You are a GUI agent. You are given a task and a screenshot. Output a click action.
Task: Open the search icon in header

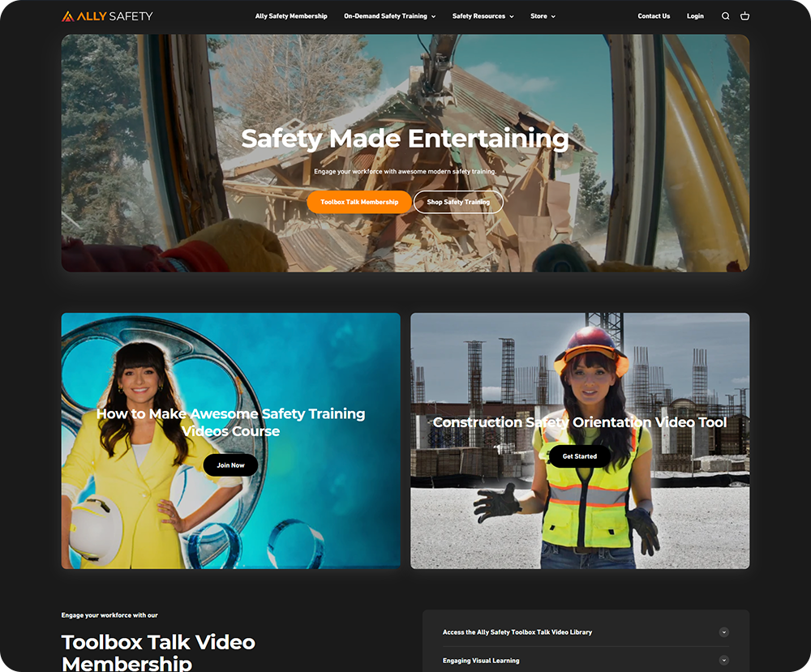click(x=726, y=16)
